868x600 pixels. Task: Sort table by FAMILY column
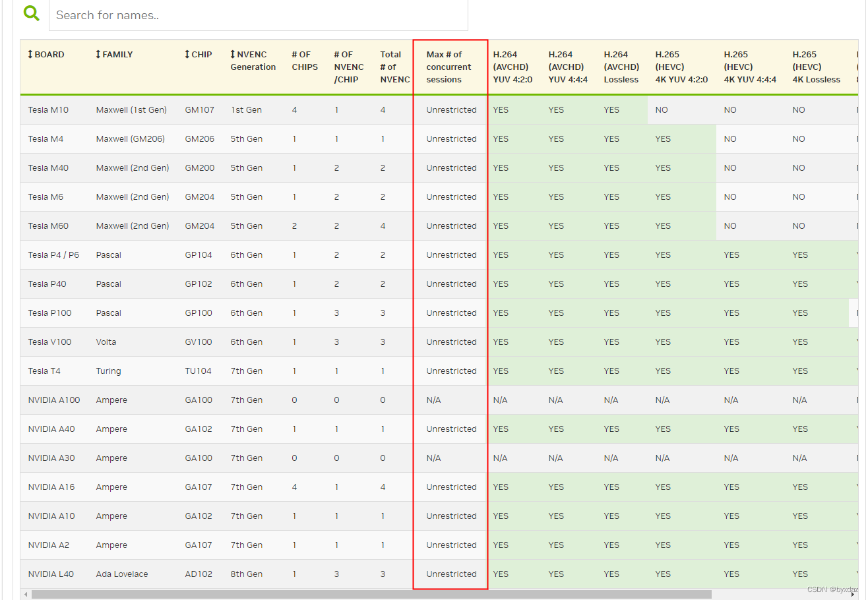(x=114, y=55)
